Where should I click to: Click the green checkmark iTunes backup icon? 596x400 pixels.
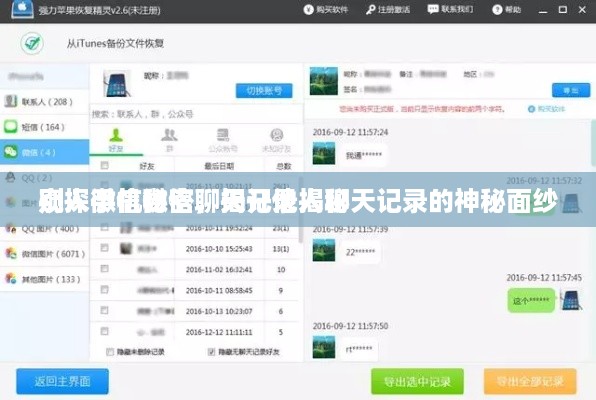[x=32, y=43]
